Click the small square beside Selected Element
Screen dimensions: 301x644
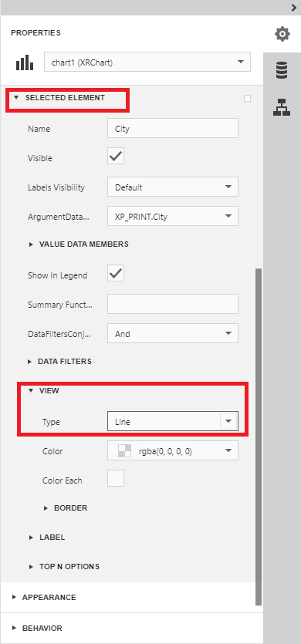click(x=247, y=98)
